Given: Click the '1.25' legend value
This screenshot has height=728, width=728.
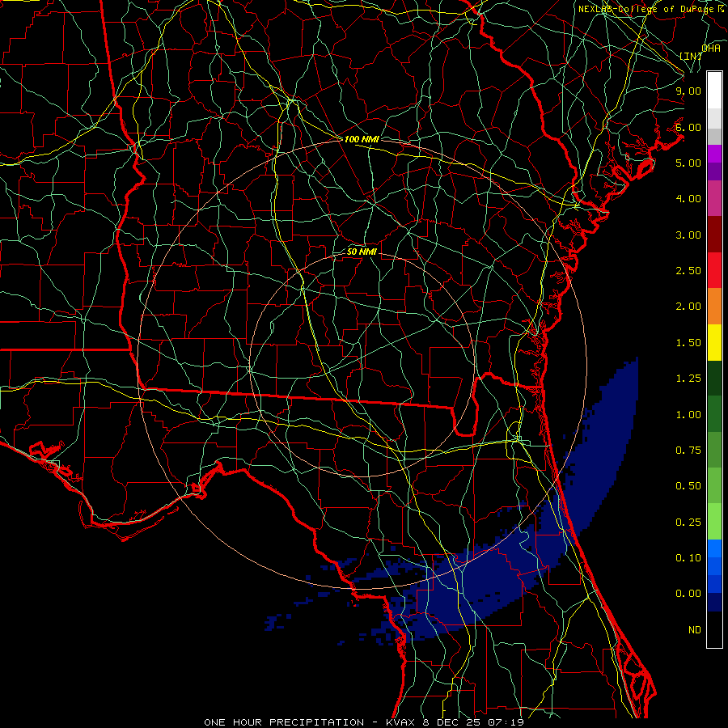Looking at the screenshot, I should tap(688, 379).
